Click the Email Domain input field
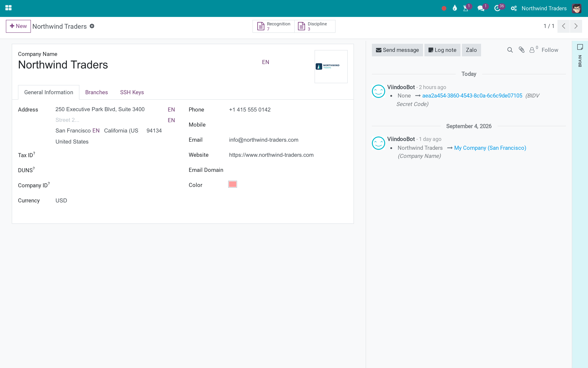The width and height of the screenshot is (588, 368). point(288,170)
